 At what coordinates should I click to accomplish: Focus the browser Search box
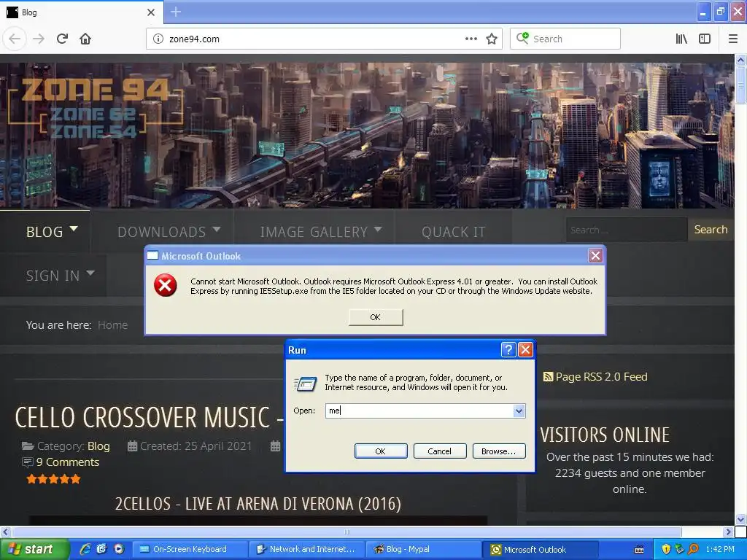click(565, 39)
